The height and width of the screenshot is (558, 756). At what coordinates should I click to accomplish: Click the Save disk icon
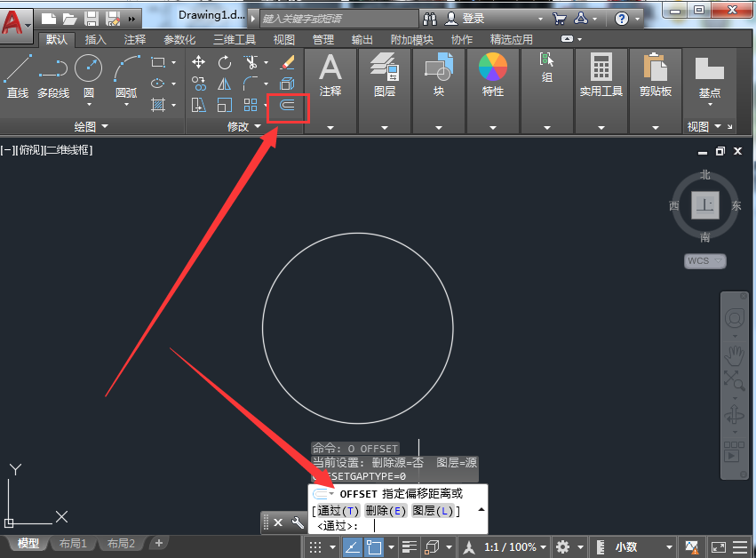coord(92,19)
